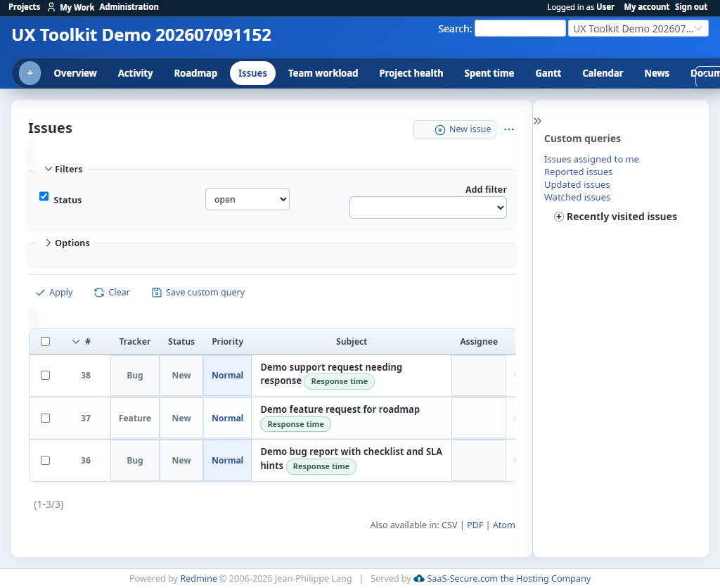Go to the Roadmap tab
This screenshot has height=588, width=720.
195,73
